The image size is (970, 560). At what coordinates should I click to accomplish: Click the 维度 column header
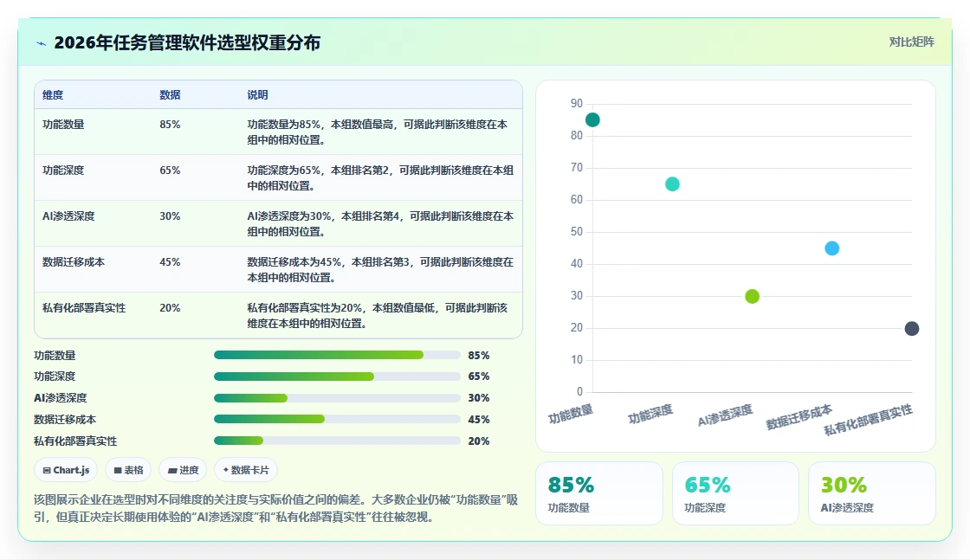pyautogui.click(x=53, y=94)
